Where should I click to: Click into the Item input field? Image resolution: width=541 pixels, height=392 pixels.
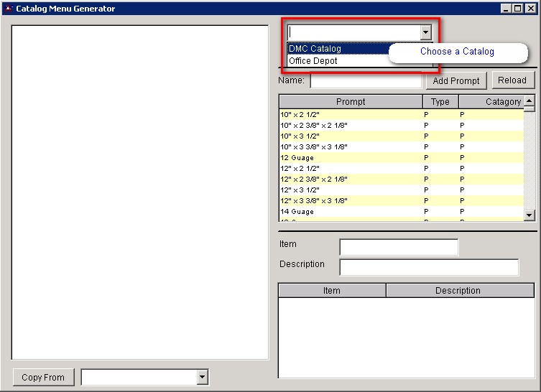click(x=398, y=247)
